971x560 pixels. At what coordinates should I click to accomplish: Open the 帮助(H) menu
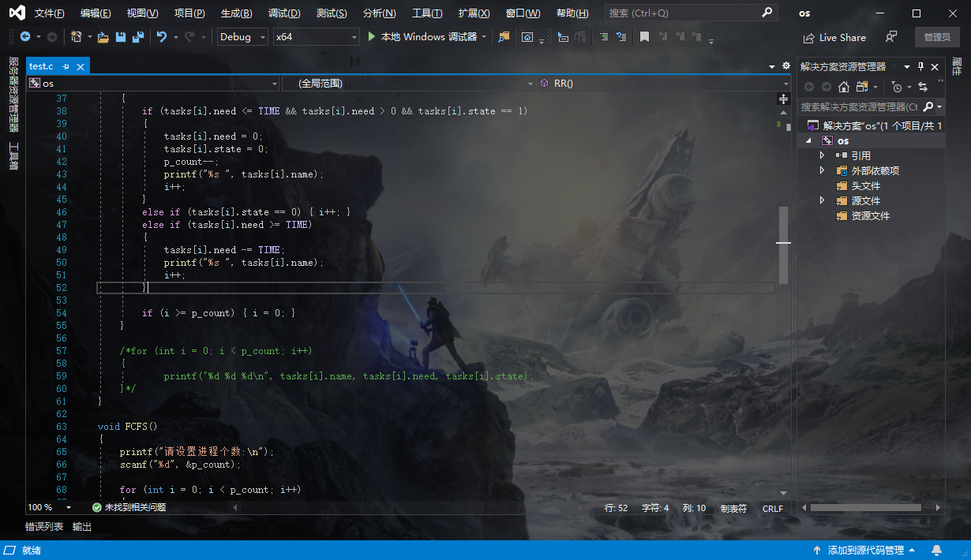(x=572, y=13)
